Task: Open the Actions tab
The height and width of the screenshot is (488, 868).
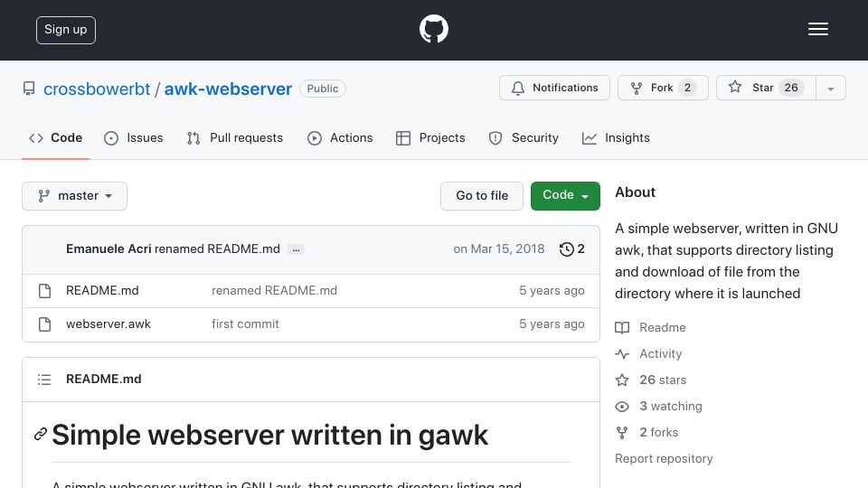Action: coord(340,137)
